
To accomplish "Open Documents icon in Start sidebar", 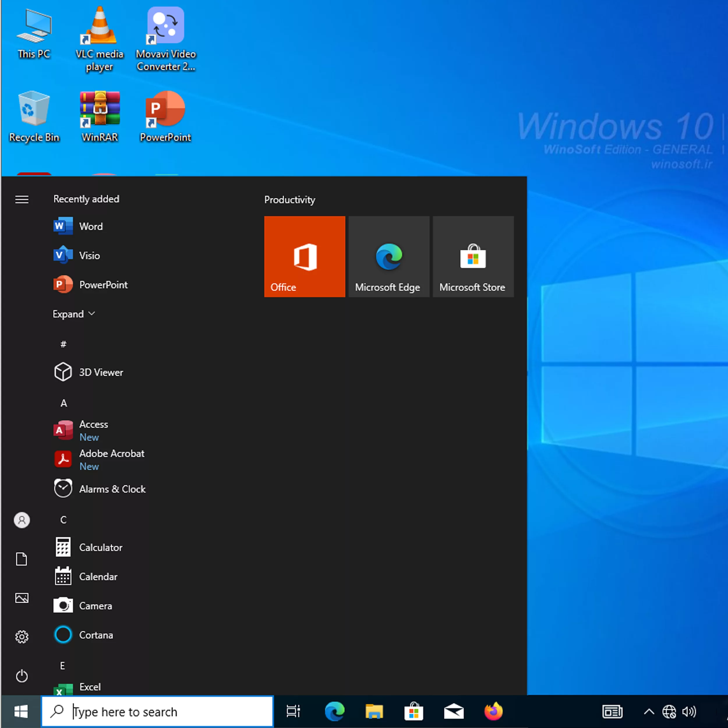I will point(22,559).
